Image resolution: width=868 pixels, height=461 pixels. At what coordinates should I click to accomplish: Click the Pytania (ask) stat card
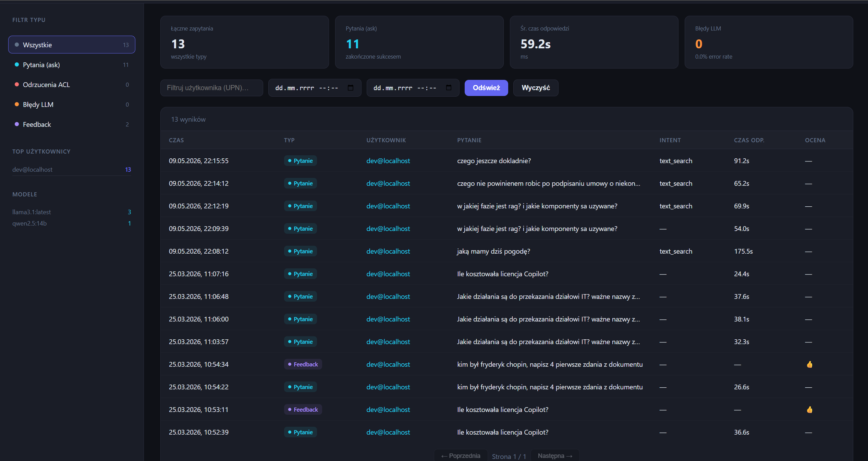click(419, 42)
